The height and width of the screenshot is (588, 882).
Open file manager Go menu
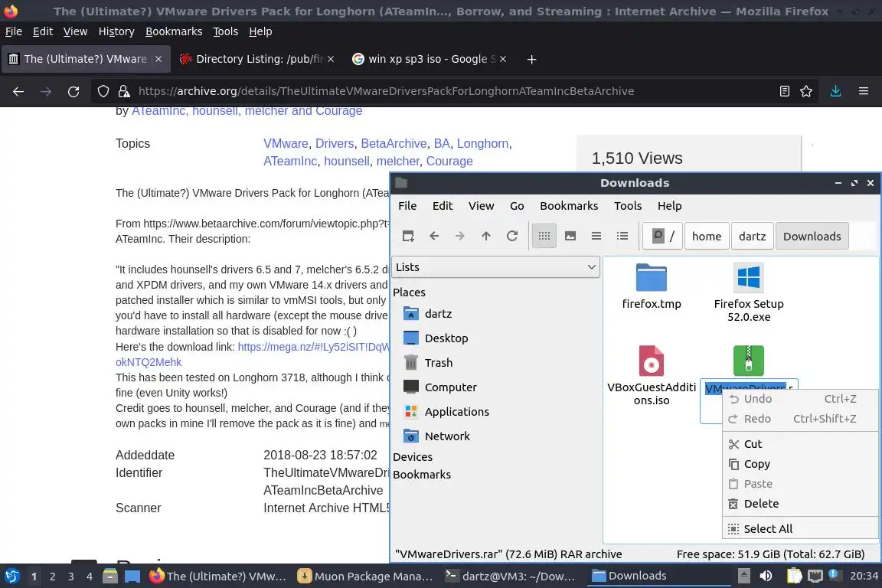[x=517, y=206]
